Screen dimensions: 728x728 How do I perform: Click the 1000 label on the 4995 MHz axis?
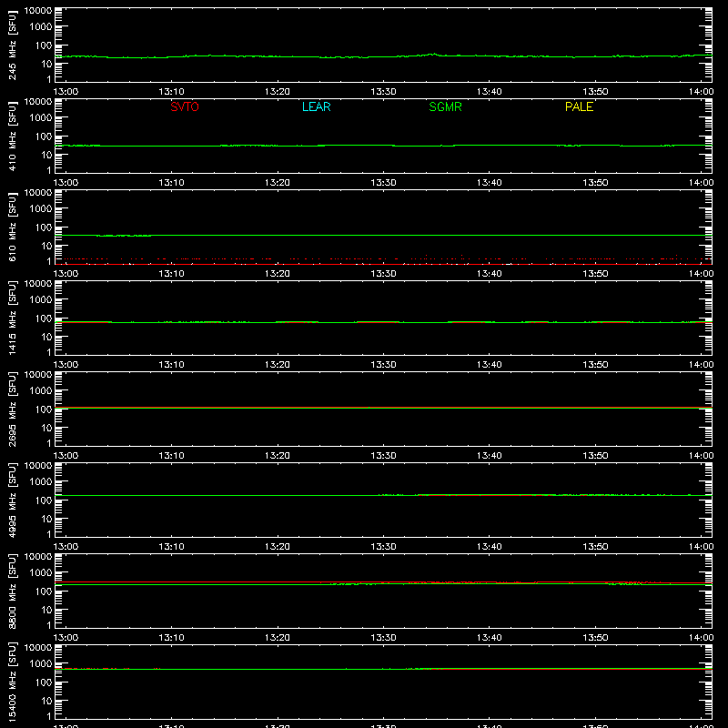(41, 481)
